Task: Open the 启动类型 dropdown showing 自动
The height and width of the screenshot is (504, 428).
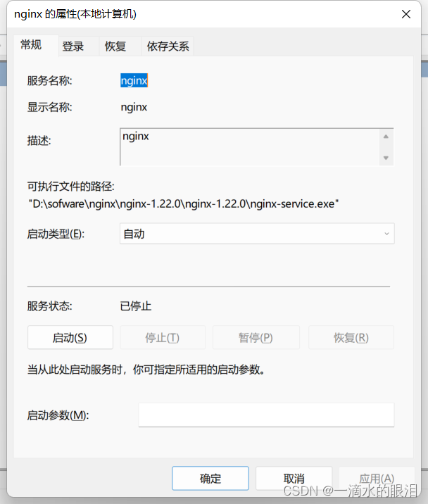Action: pos(257,234)
